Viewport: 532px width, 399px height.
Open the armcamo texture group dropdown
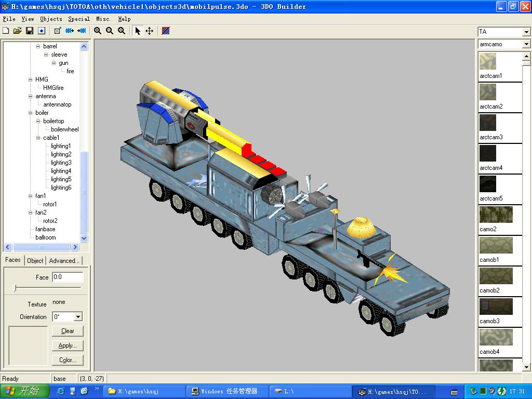526,45
